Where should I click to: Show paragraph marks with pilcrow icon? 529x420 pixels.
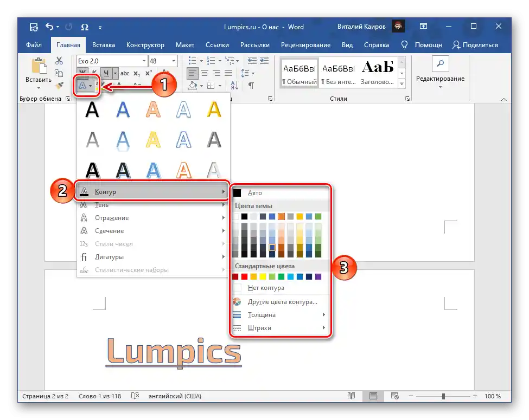[251, 86]
